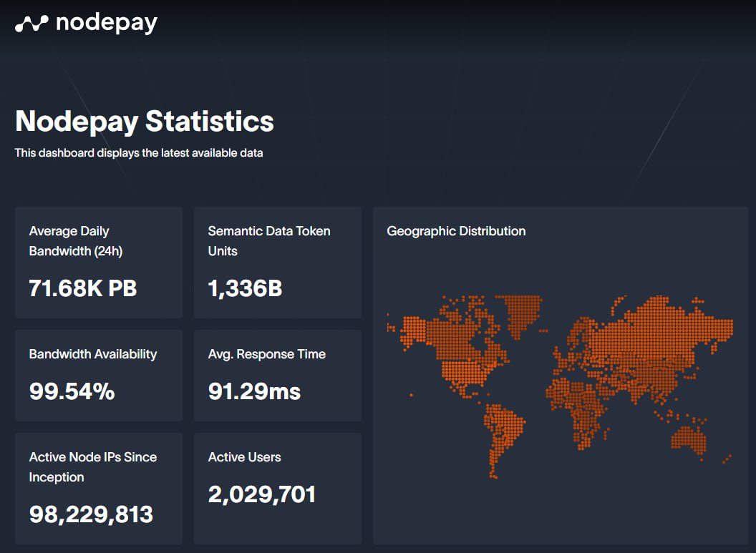Select the Semantic Data Token Units label
756x553 pixels.
[268, 241]
